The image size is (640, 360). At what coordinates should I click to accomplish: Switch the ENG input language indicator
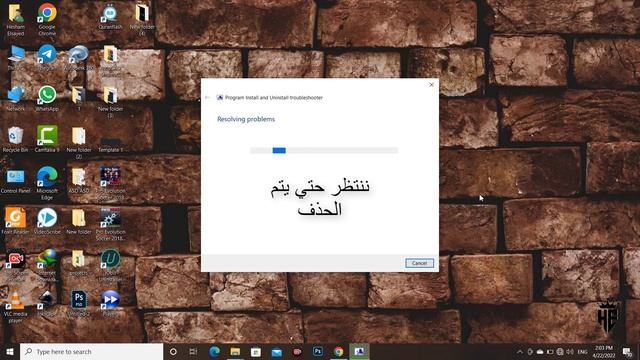pos(582,352)
